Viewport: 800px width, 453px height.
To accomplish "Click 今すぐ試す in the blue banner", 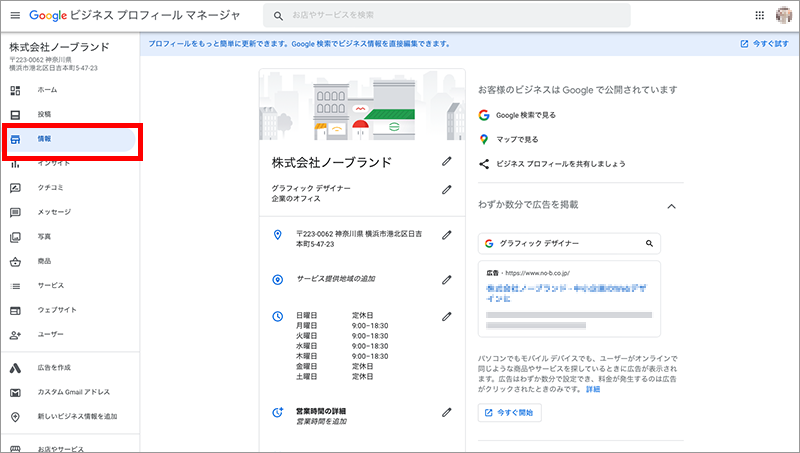I will (764, 44).
